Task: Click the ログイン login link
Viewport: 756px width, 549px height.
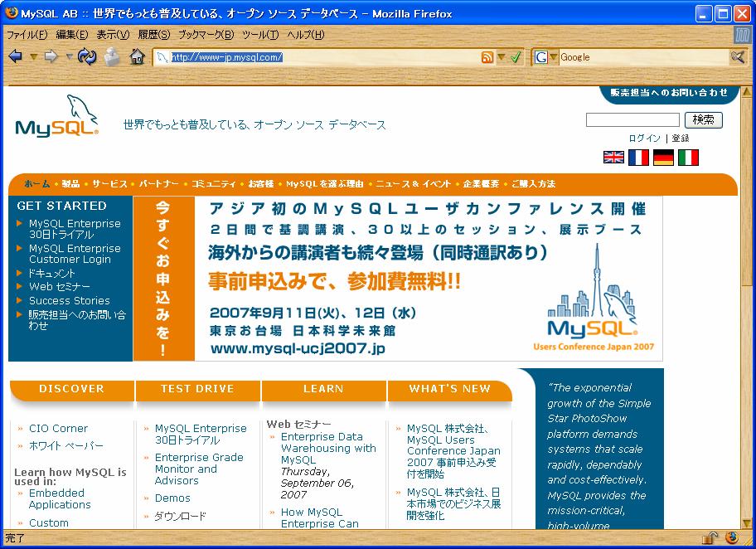Action: (644, 138)
